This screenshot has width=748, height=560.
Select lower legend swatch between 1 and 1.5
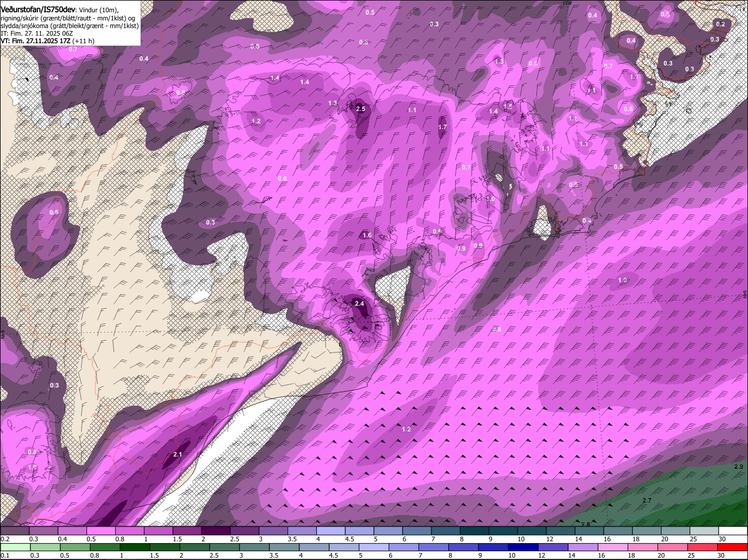point(134,547)
